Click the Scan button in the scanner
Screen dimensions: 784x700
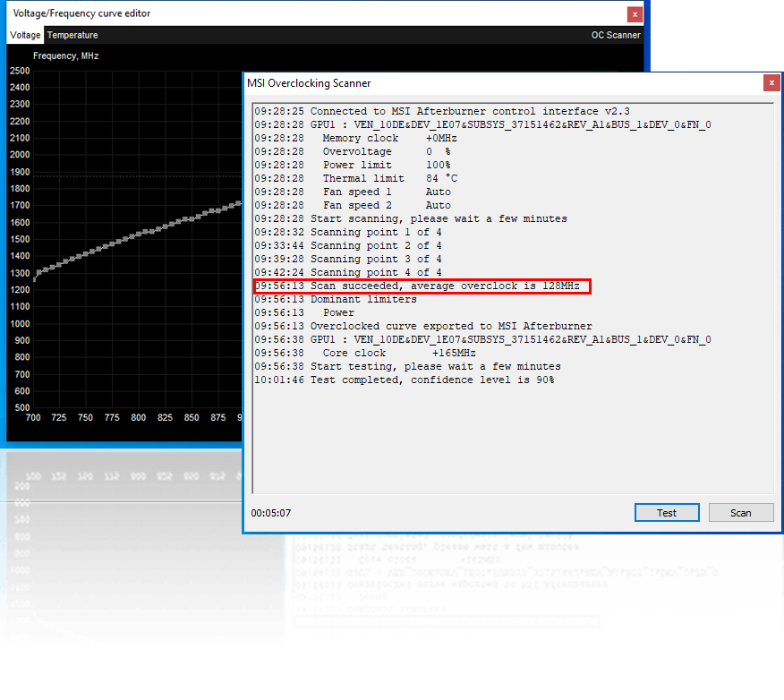[x=740, y=513]
